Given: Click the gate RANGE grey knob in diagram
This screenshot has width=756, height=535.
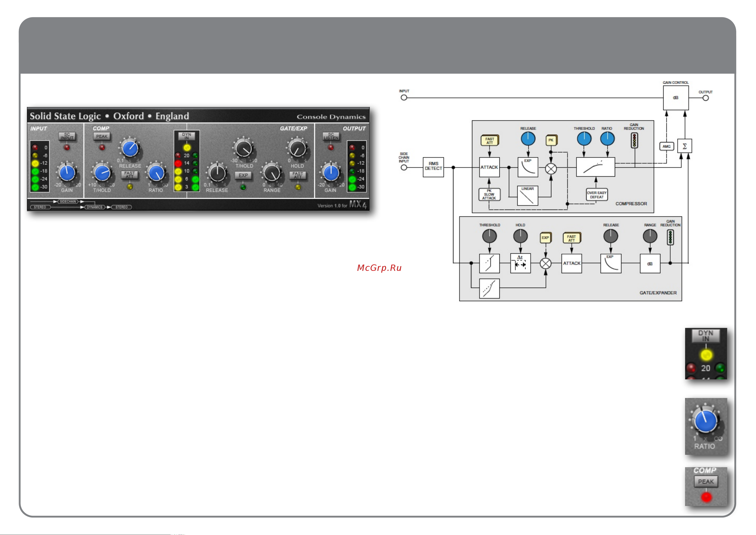Looking at the screenshot, I should tap(650, 236).
